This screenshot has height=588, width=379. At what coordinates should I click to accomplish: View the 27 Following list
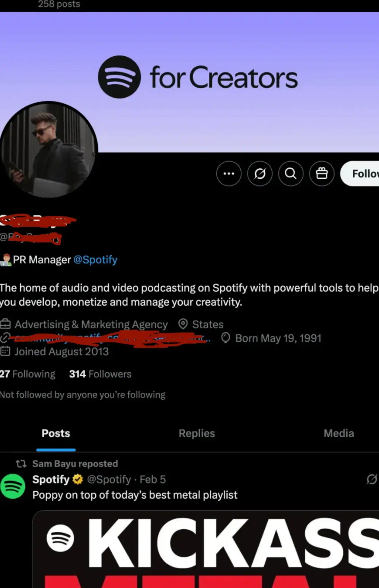point(28,374)
